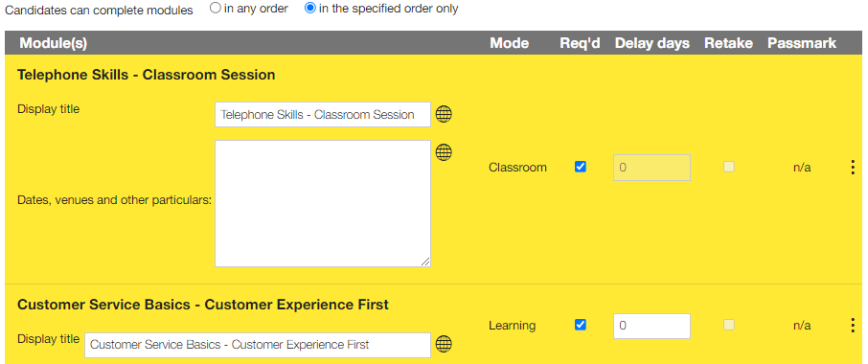Toggle Retake checkbox in Learning row
This screenshot has height=364, width=868.
tap(728, 325)
